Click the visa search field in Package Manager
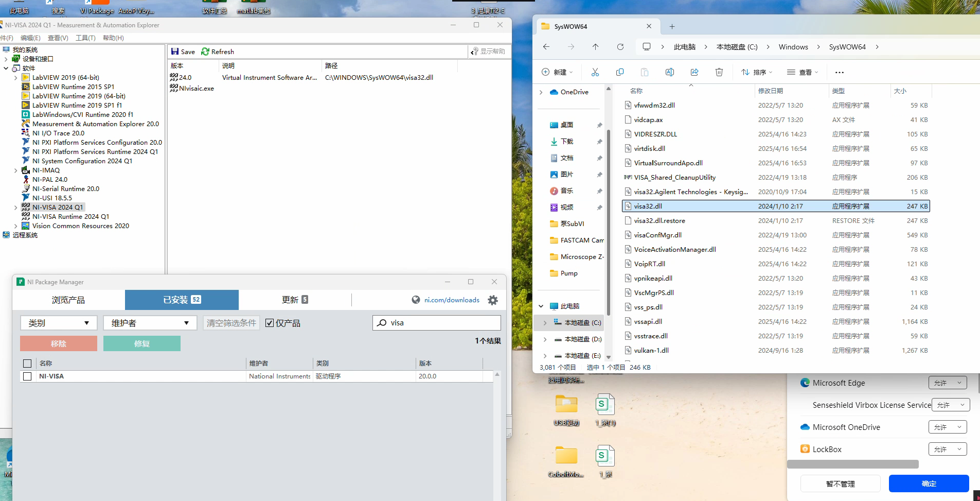The image size is (980, 501). point(436,323)
